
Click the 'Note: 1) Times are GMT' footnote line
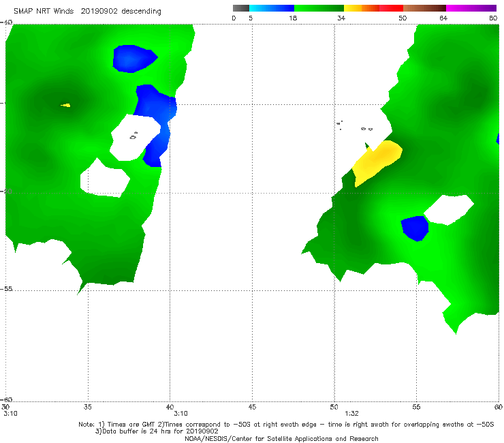(286, 425)
